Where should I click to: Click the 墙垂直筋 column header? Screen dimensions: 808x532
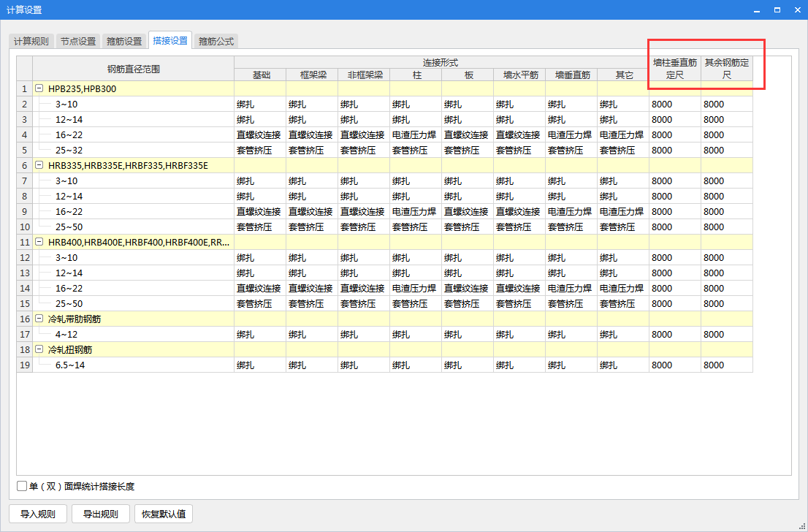click(571, 75)
